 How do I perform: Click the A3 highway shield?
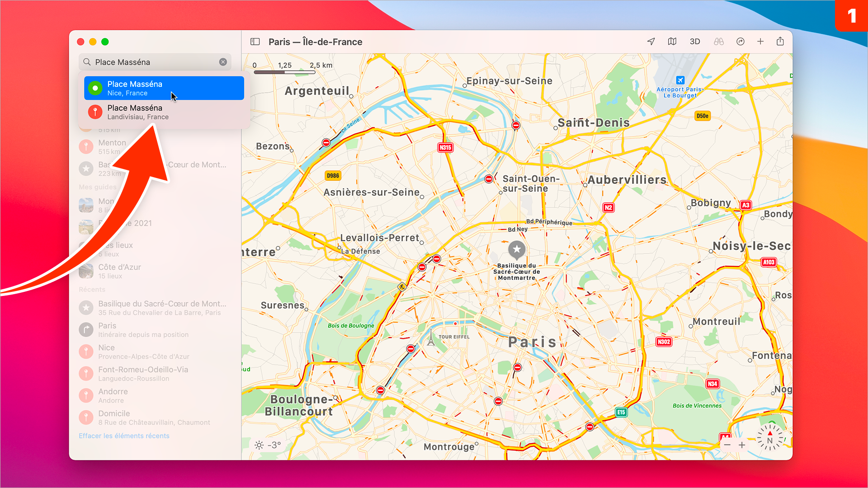(x=745, y=205)
